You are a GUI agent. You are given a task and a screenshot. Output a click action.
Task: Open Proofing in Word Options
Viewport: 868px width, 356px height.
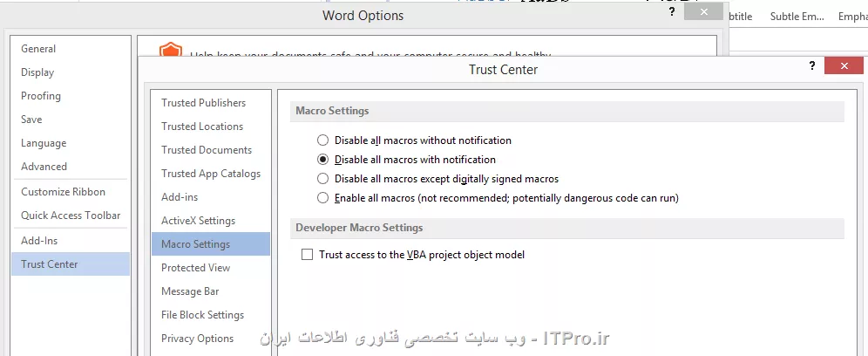pyautogui.click(x=71, y=96)
